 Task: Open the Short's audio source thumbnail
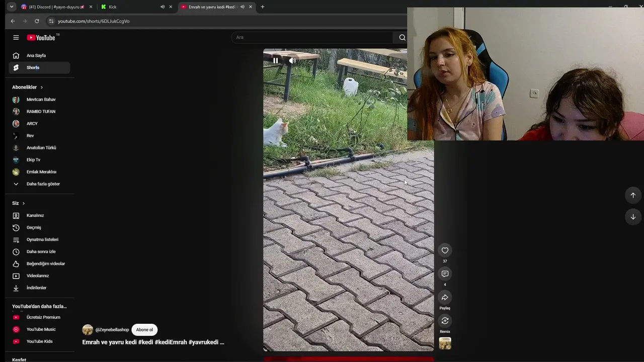[x=445, y=343]
